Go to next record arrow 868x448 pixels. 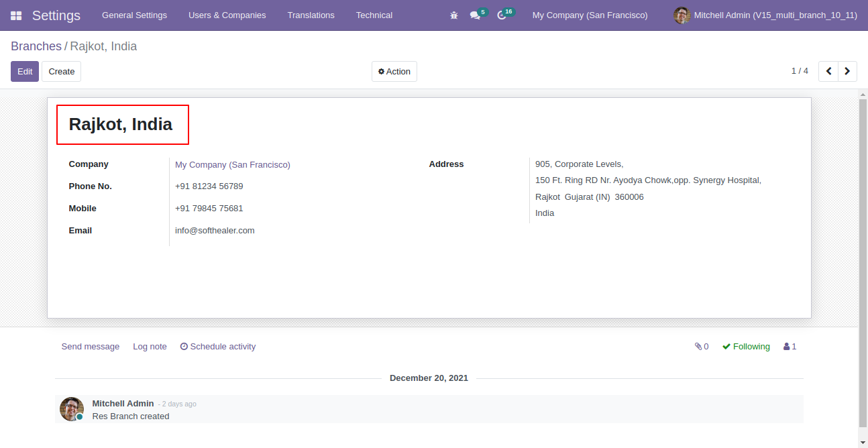pyautogui.click(x=848, y=71)
